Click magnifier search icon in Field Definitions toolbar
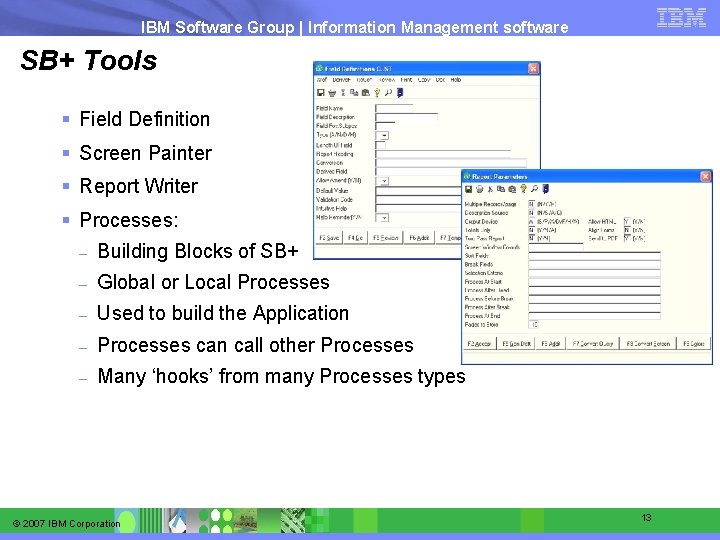The height and width of the screenshot is (540, 720). coord(388,93)
